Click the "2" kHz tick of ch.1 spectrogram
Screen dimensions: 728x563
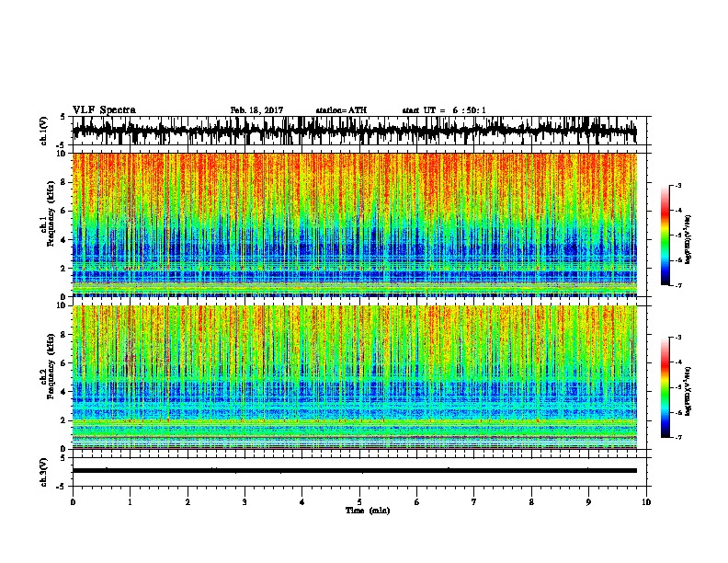pos(65,268)
